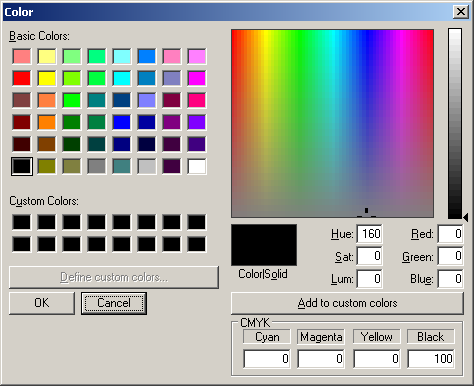Click the vertical luminance gradient bar

click(455, 124)
